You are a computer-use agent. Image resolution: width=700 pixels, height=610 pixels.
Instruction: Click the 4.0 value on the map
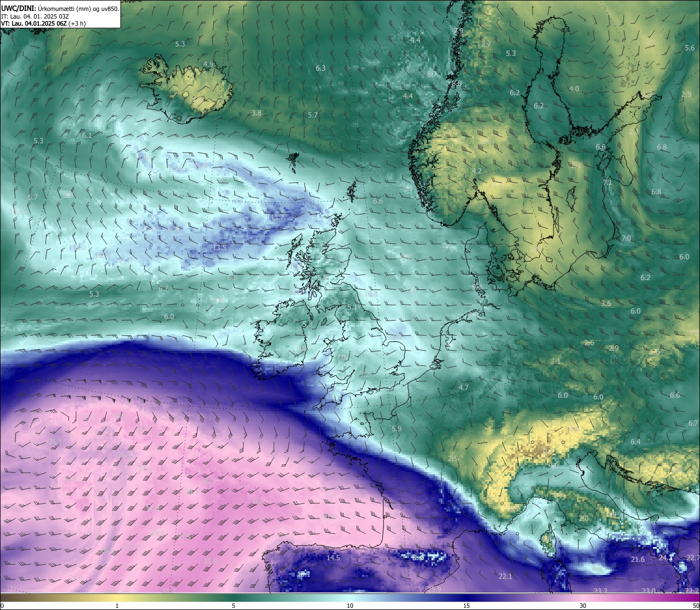pyautogui.click(x=574, y=89)
